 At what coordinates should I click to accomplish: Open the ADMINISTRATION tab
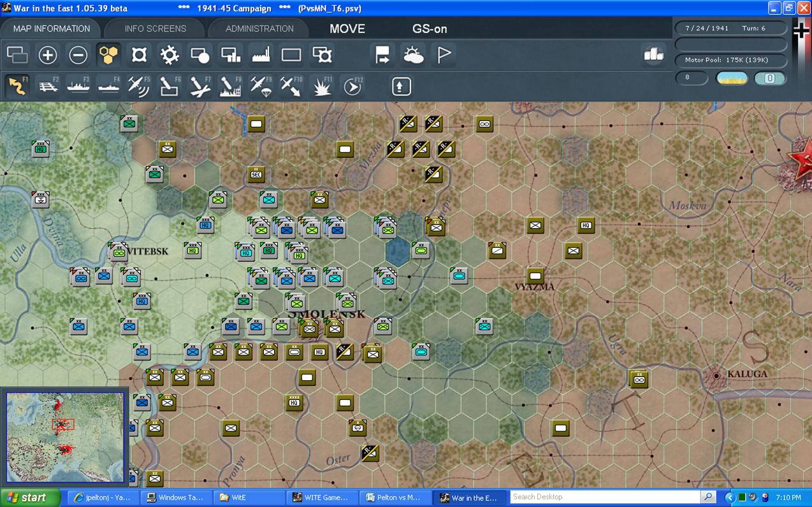[x=259, y=29]
